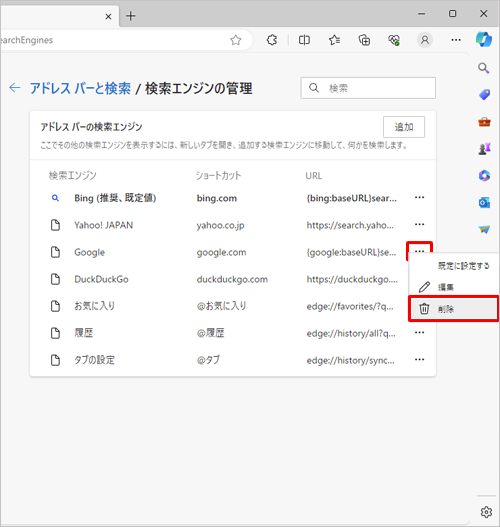Click the @タブ shortcut text

(x=208, y=360)
